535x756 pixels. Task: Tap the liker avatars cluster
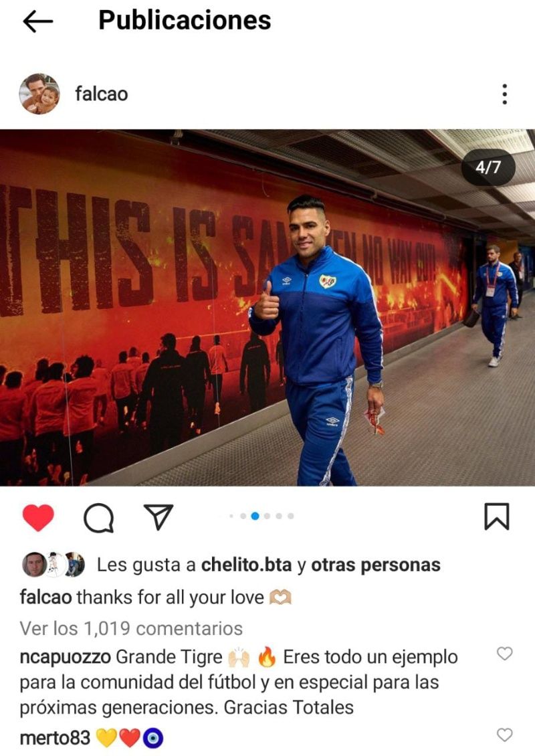[53, 565]
